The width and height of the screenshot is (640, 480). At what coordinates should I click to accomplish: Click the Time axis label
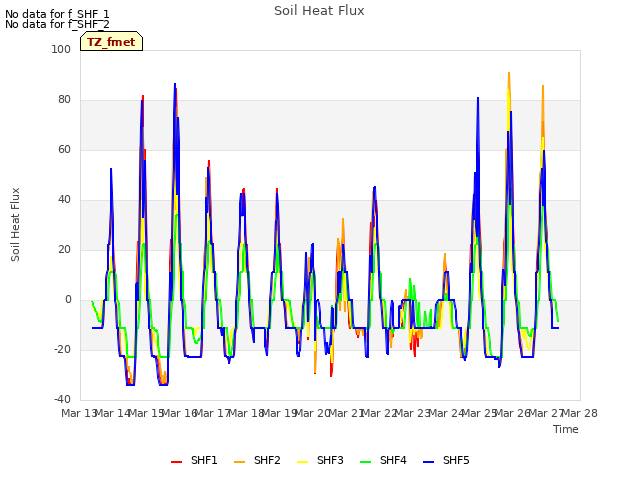coord(566,429)
